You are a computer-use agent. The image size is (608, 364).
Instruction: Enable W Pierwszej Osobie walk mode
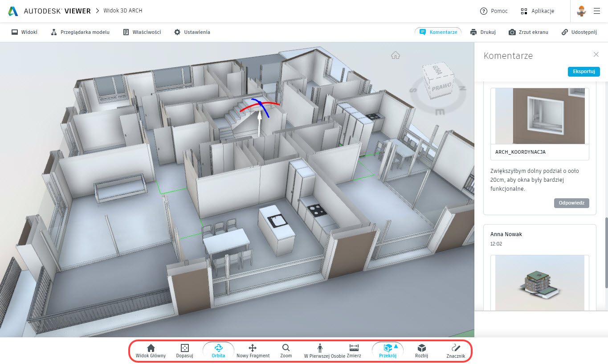pyautogui.click(x=320, y=351)
